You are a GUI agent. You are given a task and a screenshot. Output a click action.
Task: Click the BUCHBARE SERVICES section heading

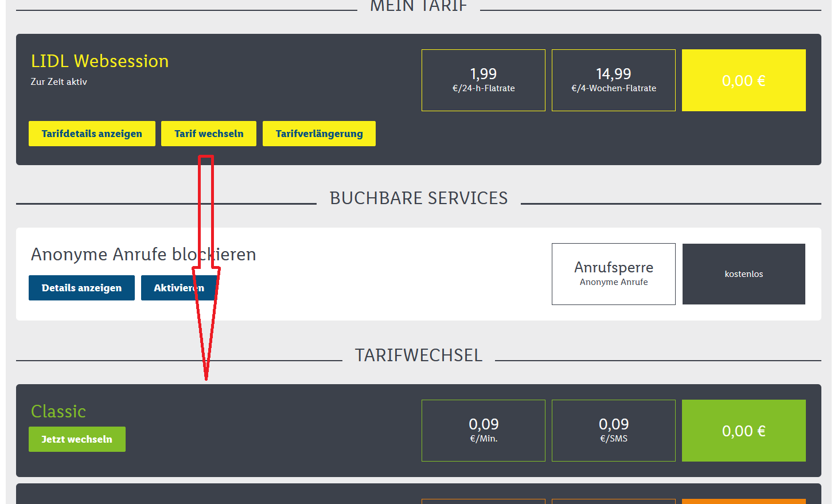click(419, 198)
